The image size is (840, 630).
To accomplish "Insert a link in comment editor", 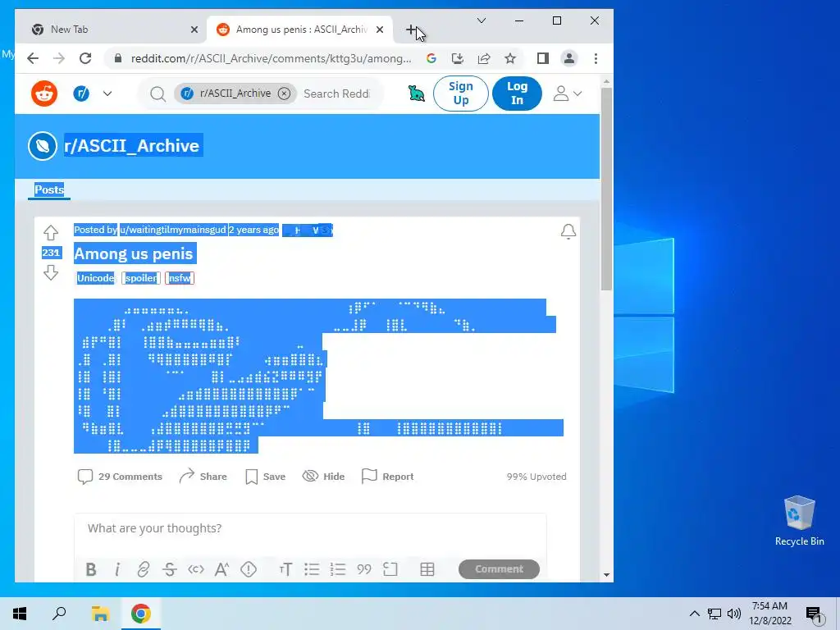I will pos(143,569).
